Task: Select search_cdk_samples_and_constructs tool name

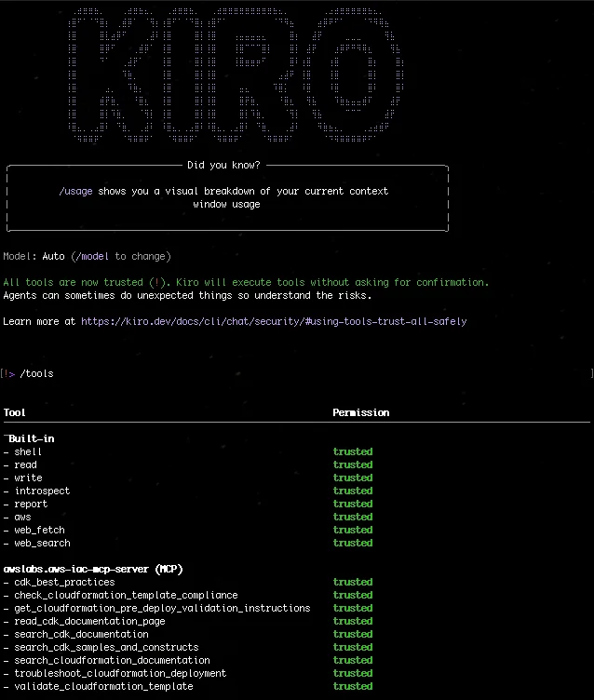Action: coord(106,647)
